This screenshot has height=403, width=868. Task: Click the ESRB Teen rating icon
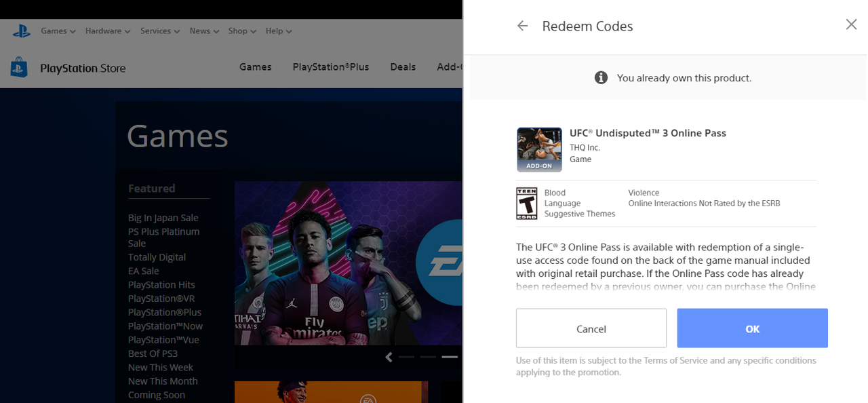point(527,204)
